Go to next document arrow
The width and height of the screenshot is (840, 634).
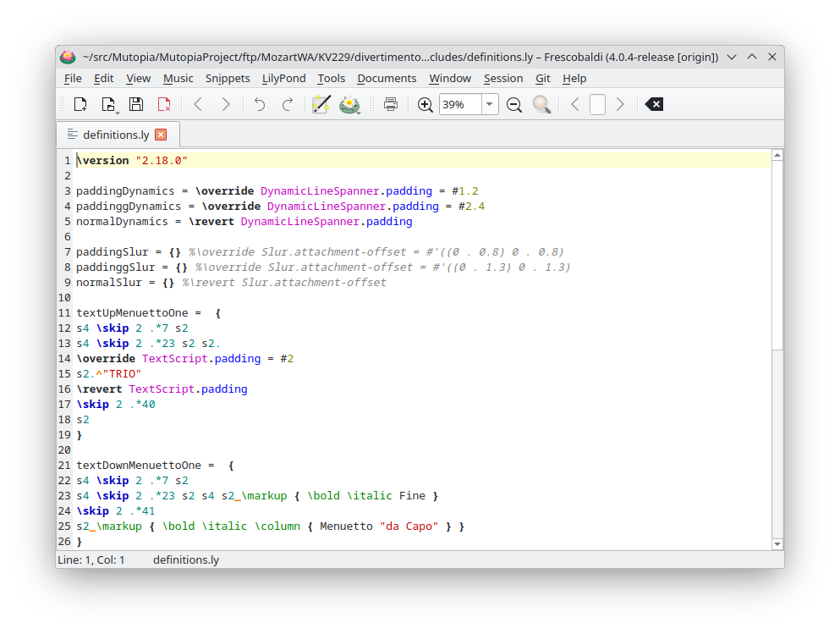[x=226, y=104]
